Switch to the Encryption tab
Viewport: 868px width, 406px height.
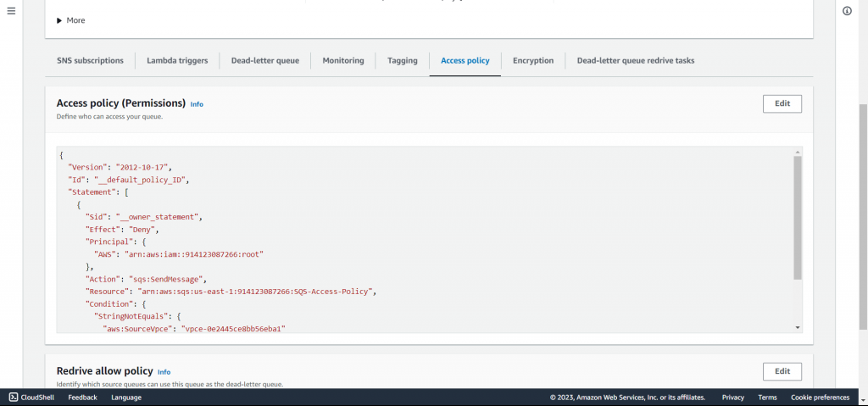tap(533, 61)
